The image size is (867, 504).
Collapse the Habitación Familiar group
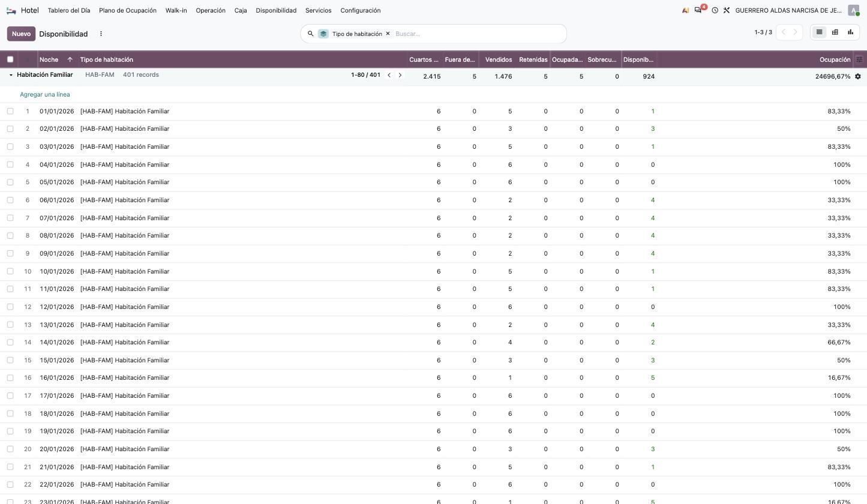[x=11, y=75]
